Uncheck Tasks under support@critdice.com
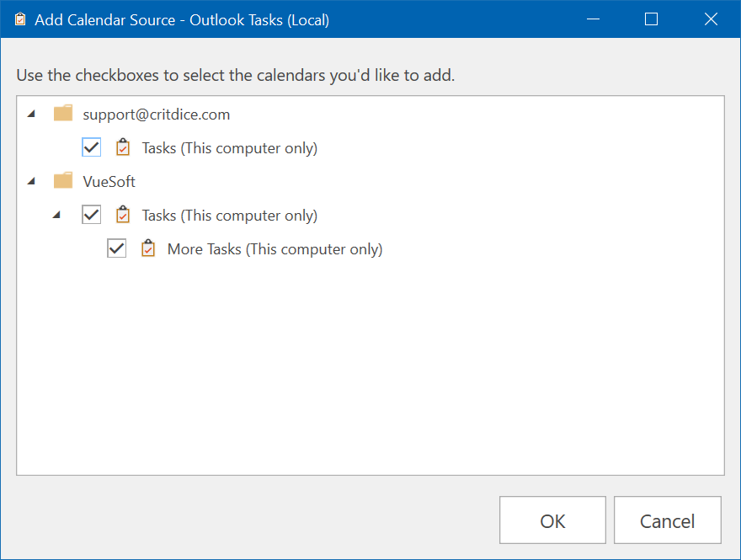This screenshot has width=741, height=560. pyautogui.click(x=91, y=147)
